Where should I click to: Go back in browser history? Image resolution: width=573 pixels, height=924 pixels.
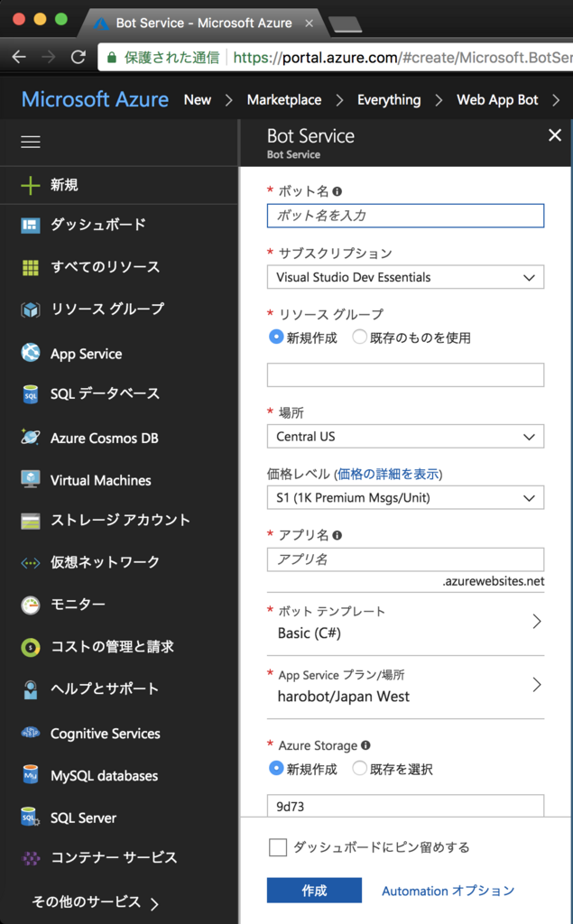(20, 57)
